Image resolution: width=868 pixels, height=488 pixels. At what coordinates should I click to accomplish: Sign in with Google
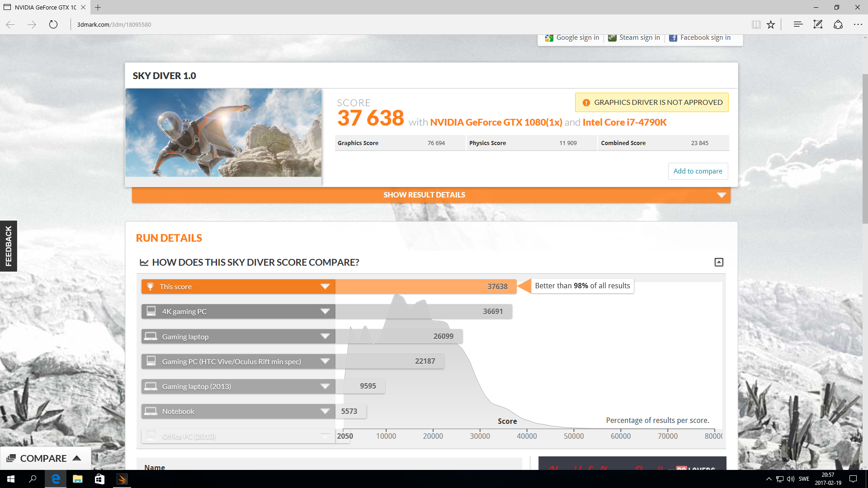click(x=572, y=38)
